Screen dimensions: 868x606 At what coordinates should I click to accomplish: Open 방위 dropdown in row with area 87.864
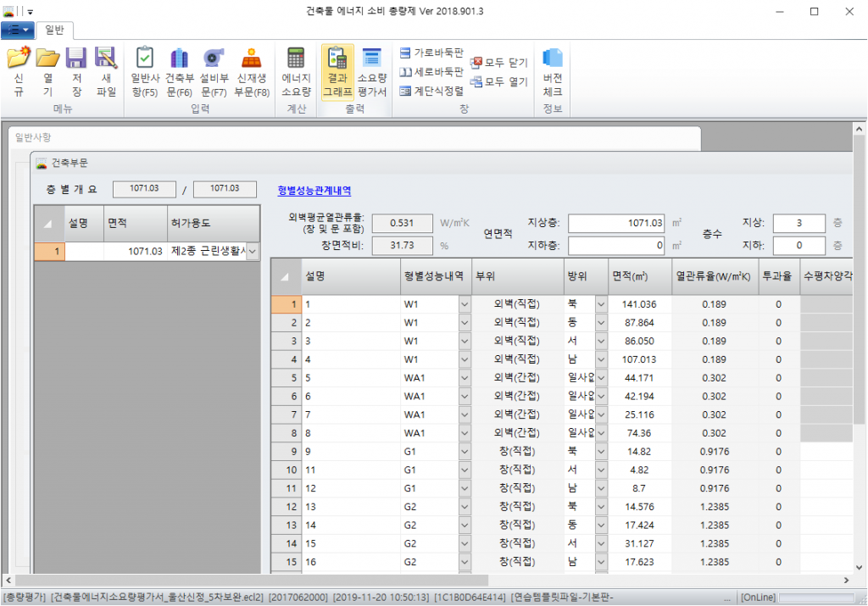click(x=601, y=323)
